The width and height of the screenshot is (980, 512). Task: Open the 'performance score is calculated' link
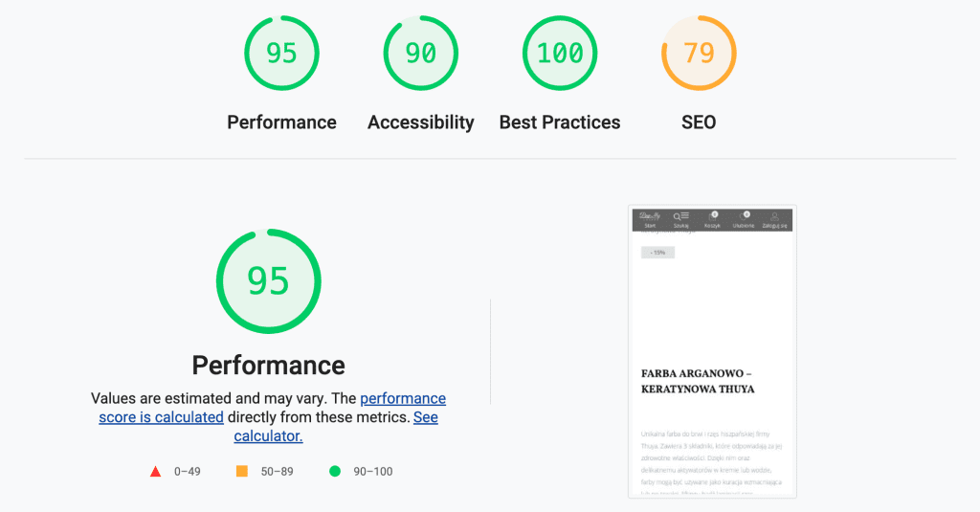(x=273, y=408)
